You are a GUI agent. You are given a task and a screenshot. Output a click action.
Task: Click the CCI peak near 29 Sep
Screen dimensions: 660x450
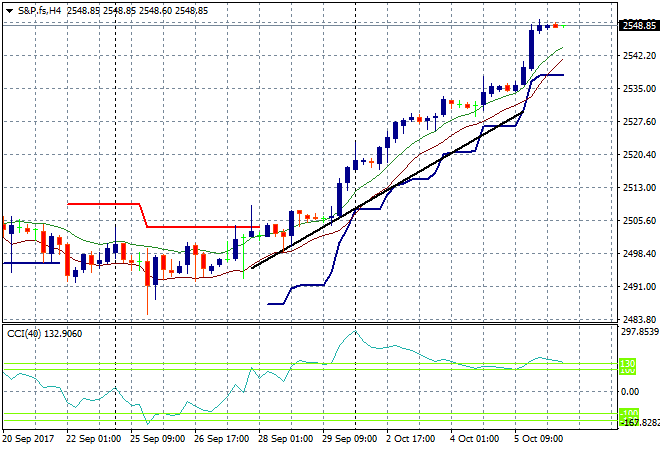tap(355, 332)
